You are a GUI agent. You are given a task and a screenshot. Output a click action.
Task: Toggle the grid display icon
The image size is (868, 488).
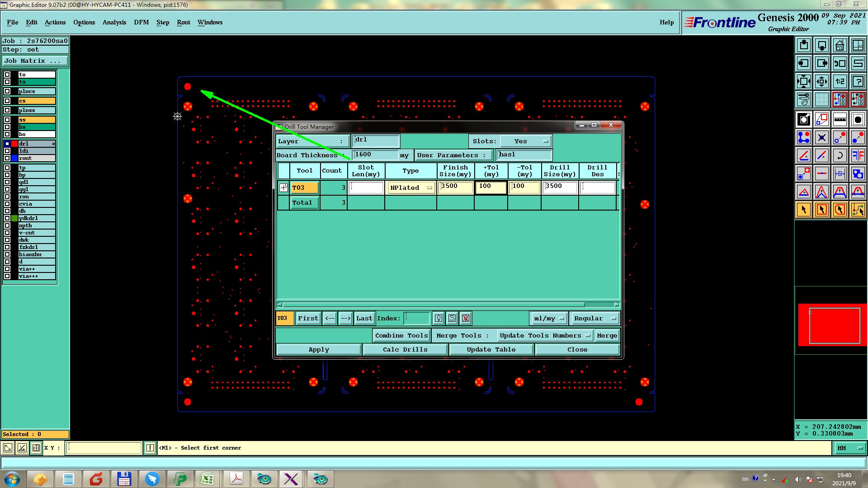[x=821, y=99]
